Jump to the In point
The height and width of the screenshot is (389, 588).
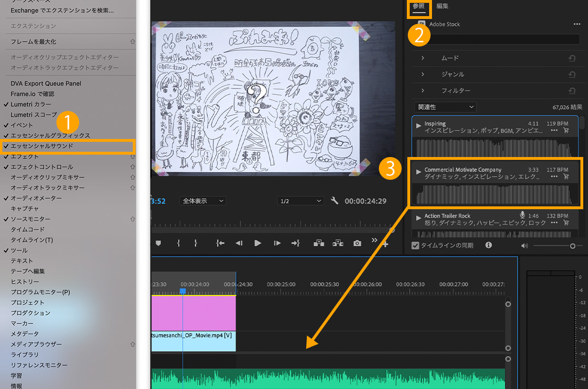[220, 243]
